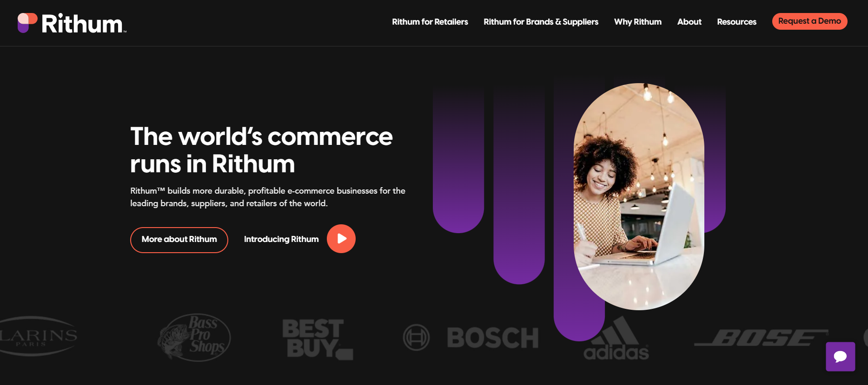The image size is (868, 385).
Task: Click the Bass Pro Shops logo
Action: (194, 337)
